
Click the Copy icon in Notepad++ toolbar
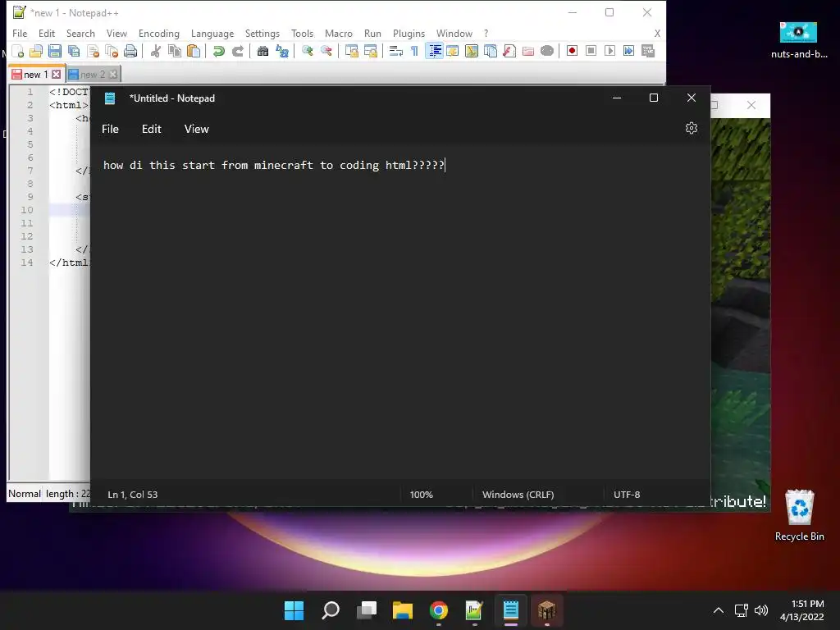click(x=174, y=51)
